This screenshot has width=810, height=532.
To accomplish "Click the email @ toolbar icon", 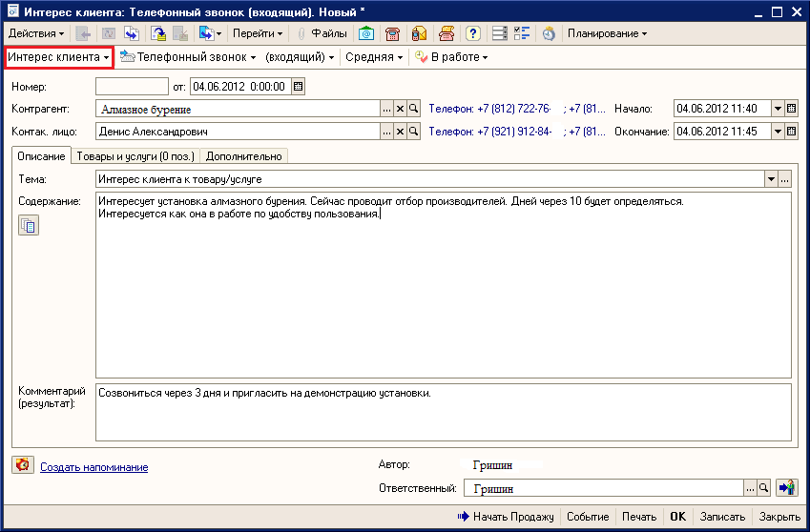I will coord(366,33).
